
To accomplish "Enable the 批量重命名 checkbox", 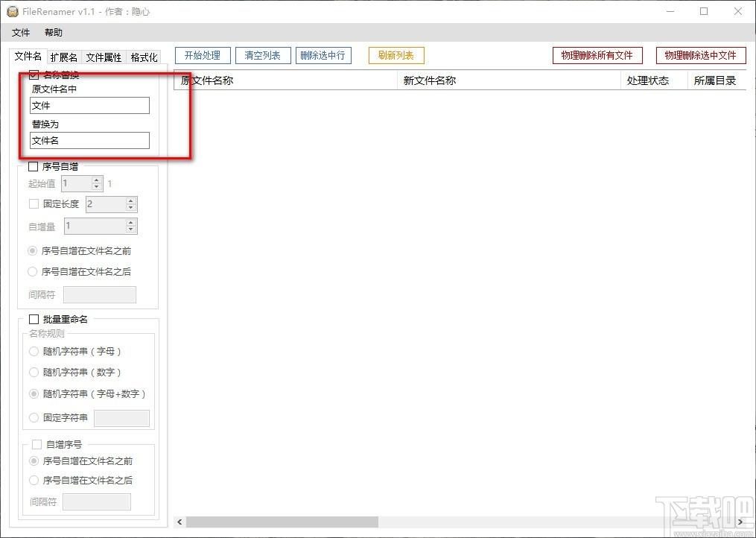I will (34, 320).
